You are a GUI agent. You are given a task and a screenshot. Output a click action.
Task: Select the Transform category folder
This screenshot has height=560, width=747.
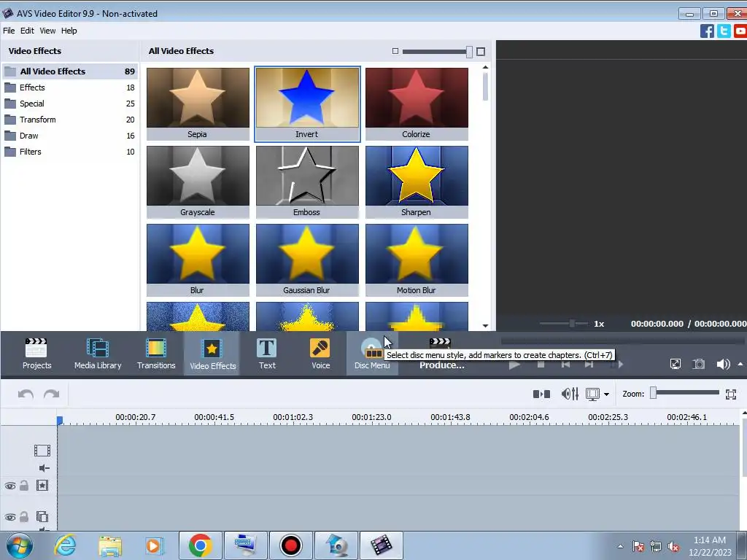(x=70, y=120)
